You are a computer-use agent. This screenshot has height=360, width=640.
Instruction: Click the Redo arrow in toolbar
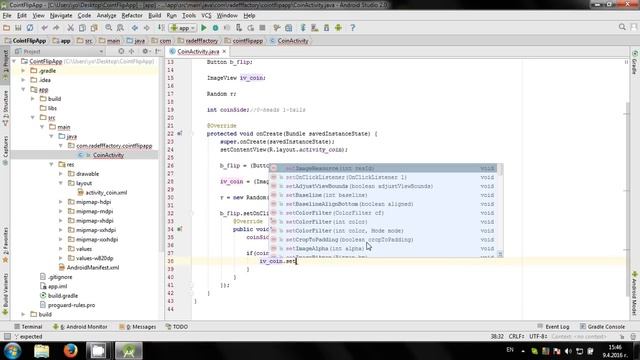pyautogui.click(x=56, y=28)
